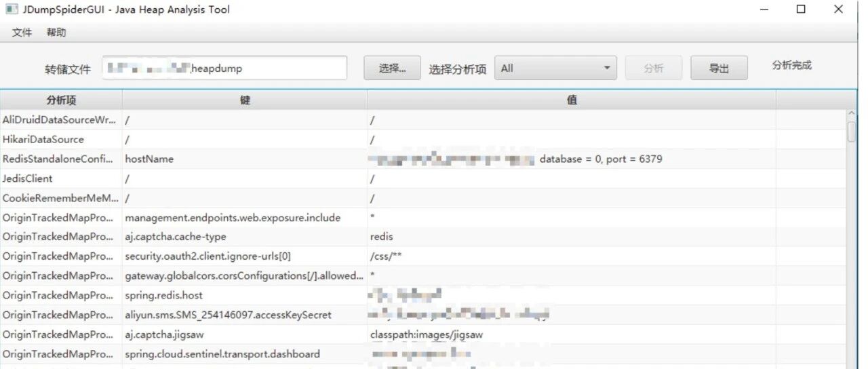Click gateway.globalcors.corsConfigurations key cell
Image resolution: width=868 pixels, height=369 pixels.
click(x=244, y=275)
